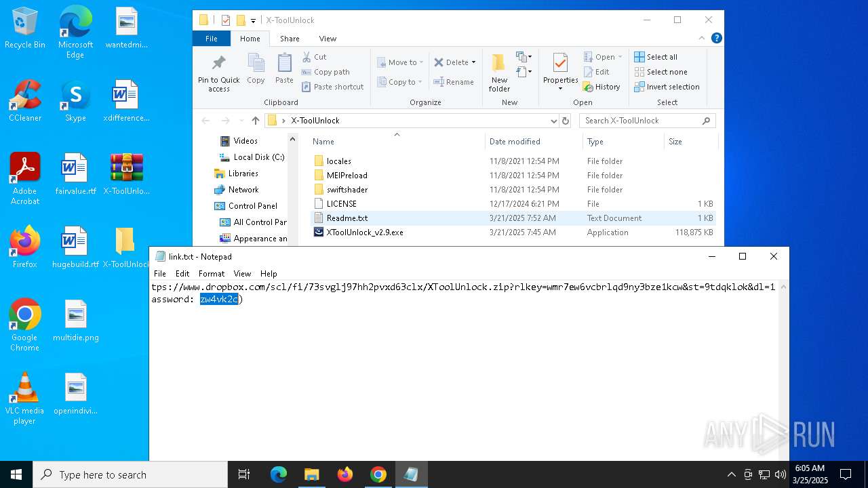Click navigation pane scroll up arrow

[x=293, y=140]
